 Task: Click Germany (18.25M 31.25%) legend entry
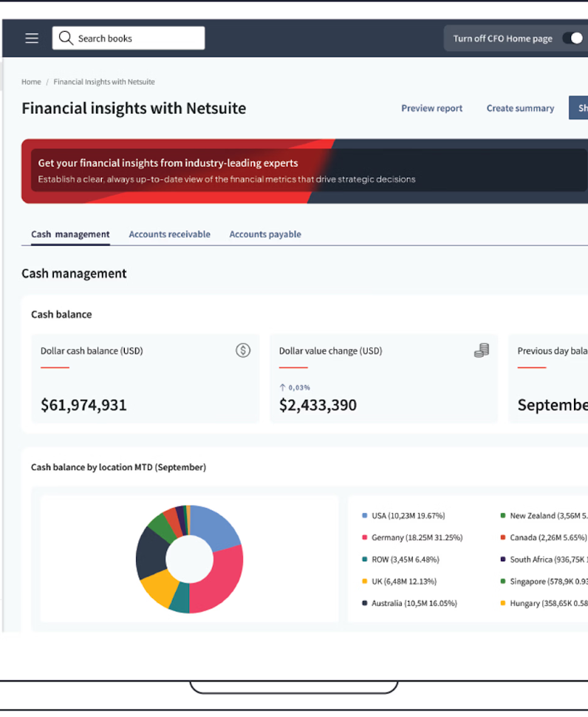coord(412,538)
